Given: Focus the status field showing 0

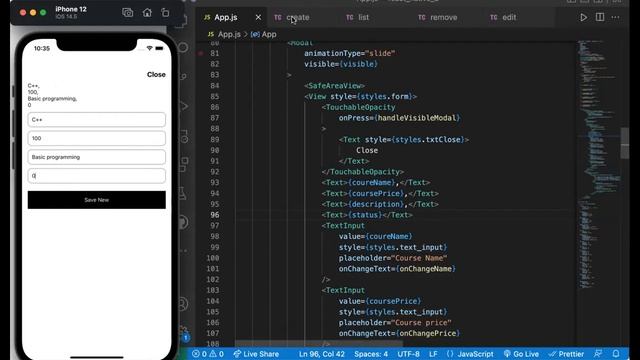Looking at the screenshot, I should (x=97, y=176).
